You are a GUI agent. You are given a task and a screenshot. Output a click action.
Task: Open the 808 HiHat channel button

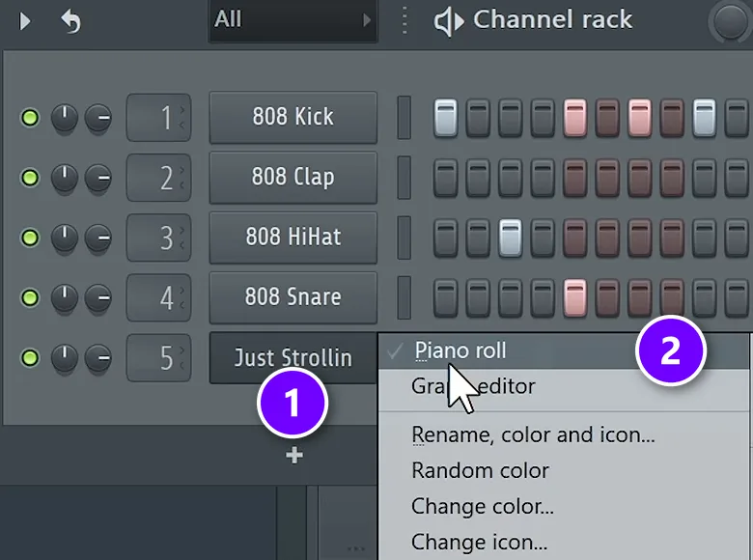click(293, 238)
